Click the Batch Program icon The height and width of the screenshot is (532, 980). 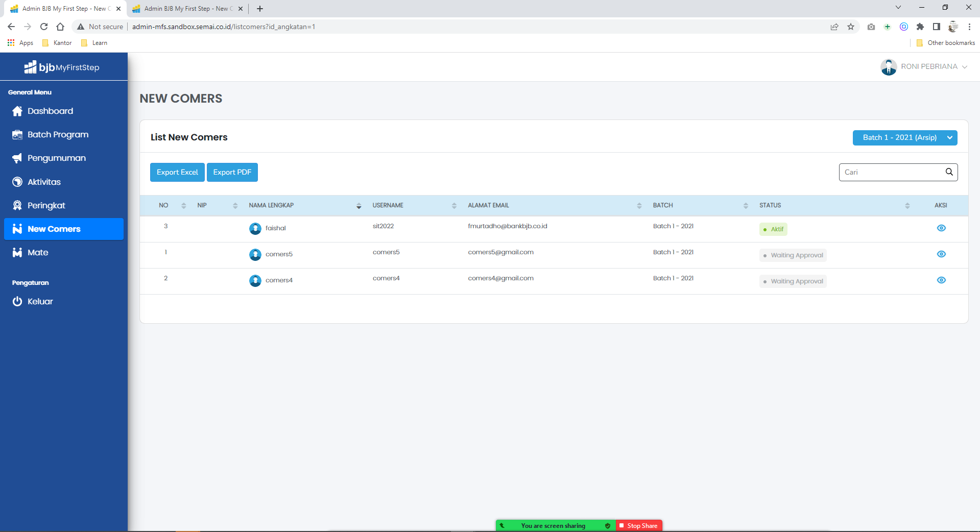click(x=17, y=135)
